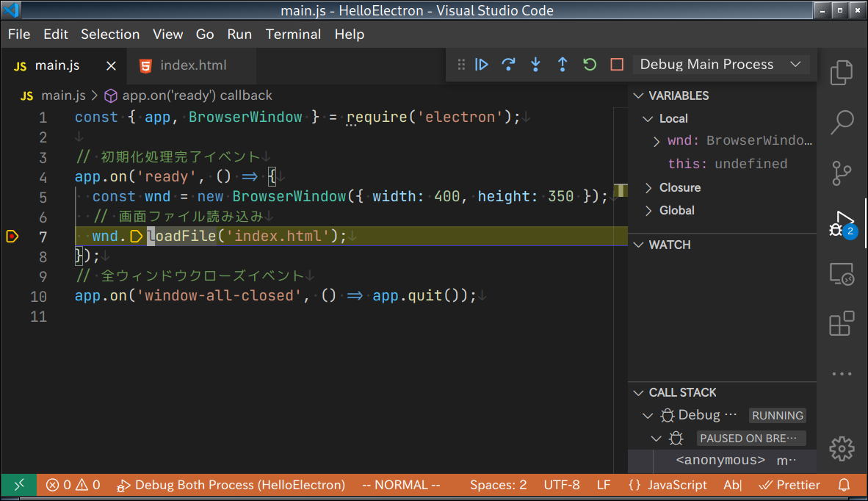Open notifications bell in status bar

(844, 486)
